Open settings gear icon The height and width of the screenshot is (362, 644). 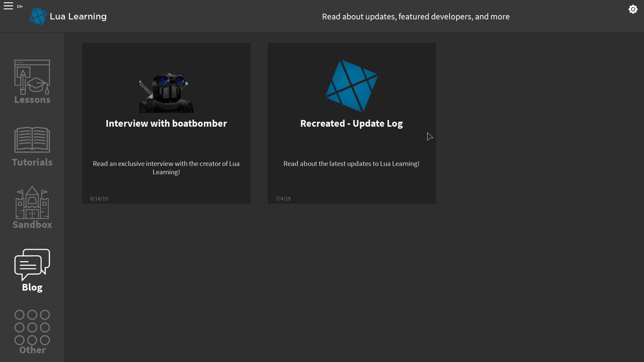(x=633, y=9)
